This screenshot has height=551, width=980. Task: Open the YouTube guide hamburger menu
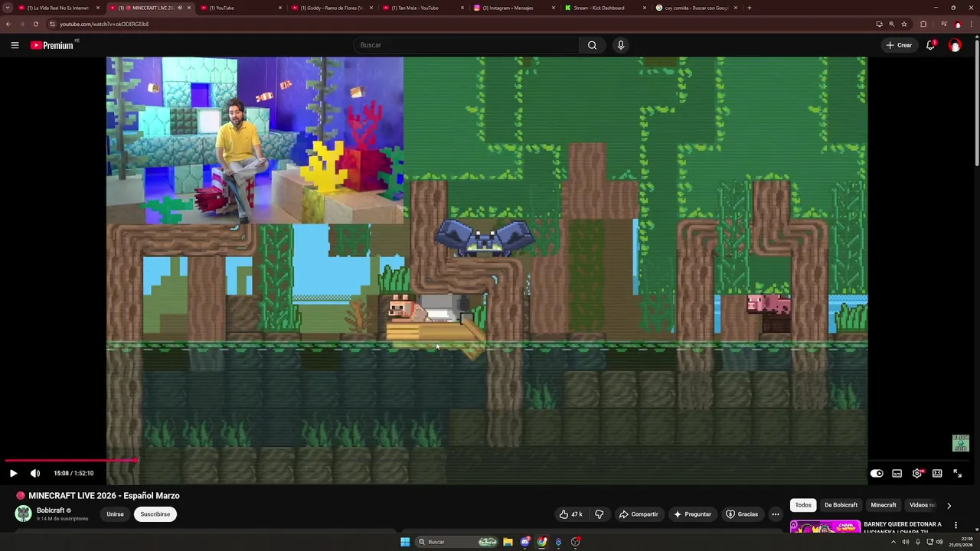15,45
